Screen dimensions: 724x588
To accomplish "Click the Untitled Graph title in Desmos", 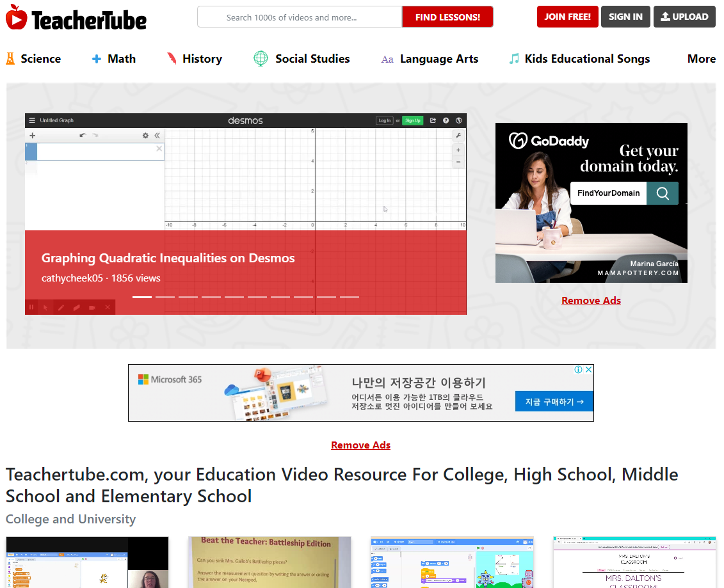I will click(x=57, y=120).
